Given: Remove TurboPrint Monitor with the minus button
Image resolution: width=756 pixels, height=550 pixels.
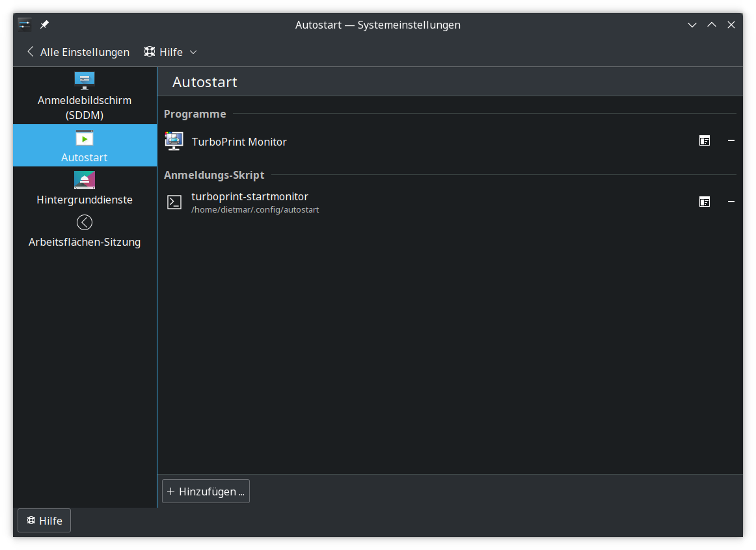Looking at the screenshot, I should (731, 140).
